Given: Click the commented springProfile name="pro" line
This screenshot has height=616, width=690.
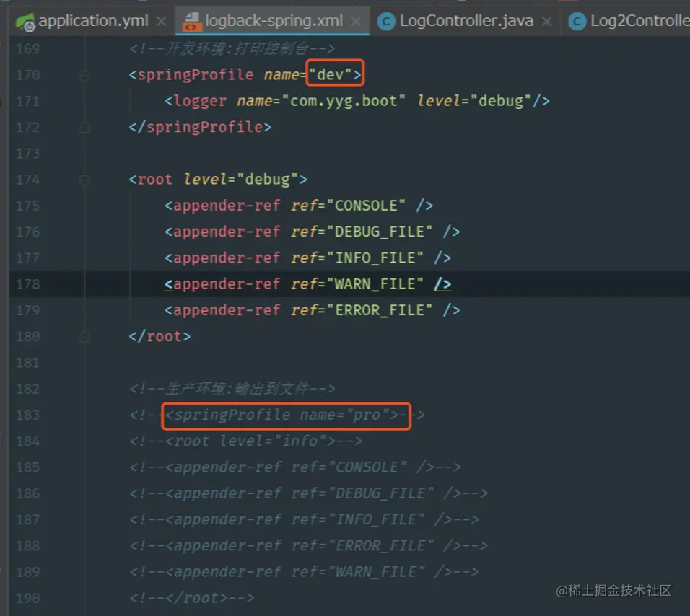Looking at the screenshot, I should point(277,415).
